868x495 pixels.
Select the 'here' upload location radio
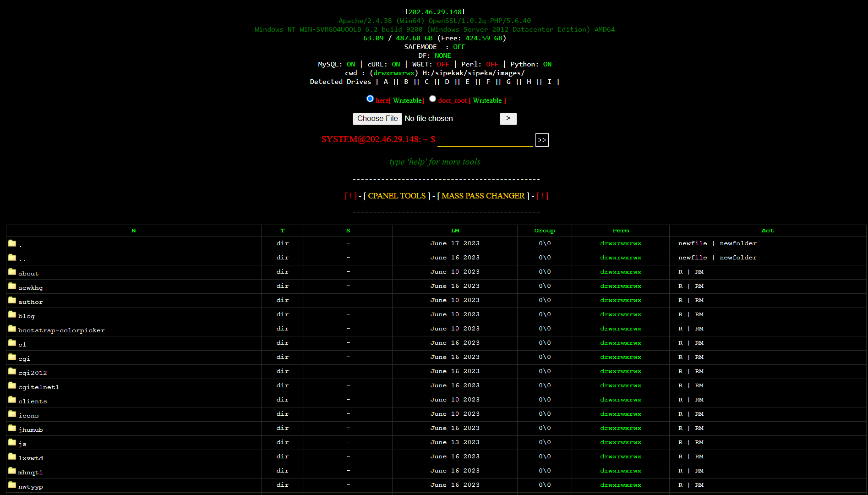(370, 99)
